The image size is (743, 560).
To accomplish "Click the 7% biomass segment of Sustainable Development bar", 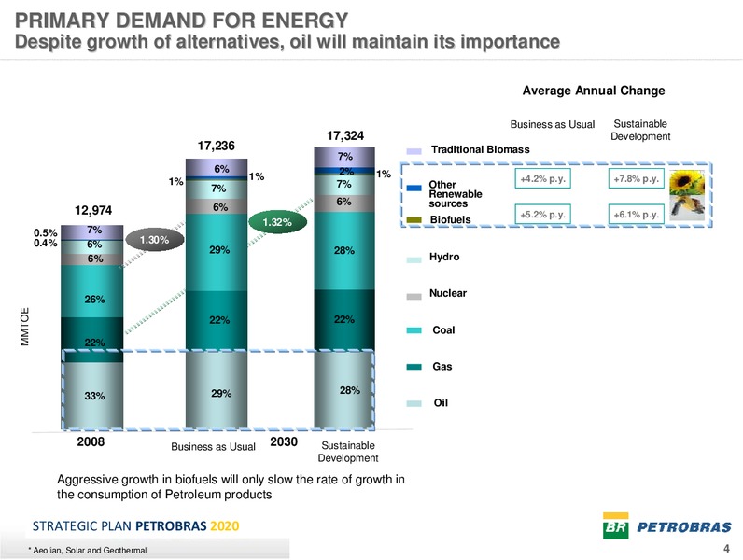I will click(x=344, y=157).
